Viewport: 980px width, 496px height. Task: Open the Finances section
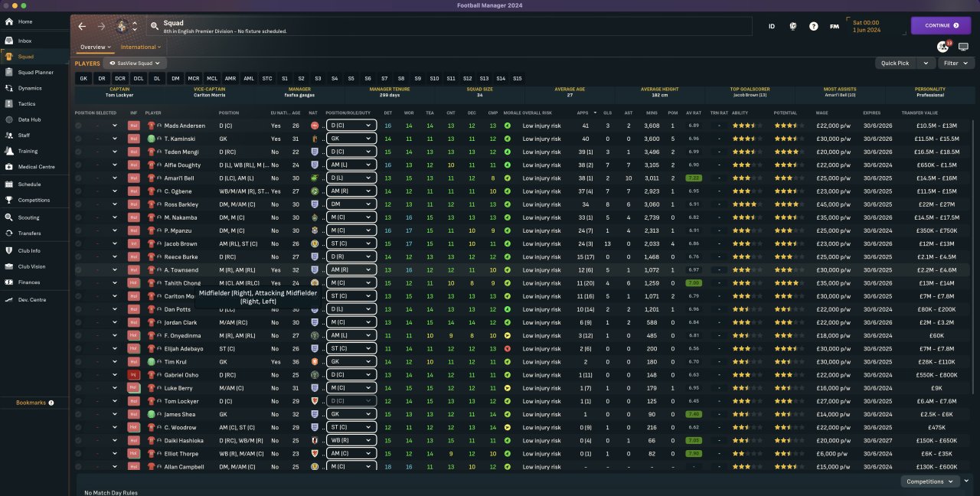pyautogui.click(x=28, y=282)
